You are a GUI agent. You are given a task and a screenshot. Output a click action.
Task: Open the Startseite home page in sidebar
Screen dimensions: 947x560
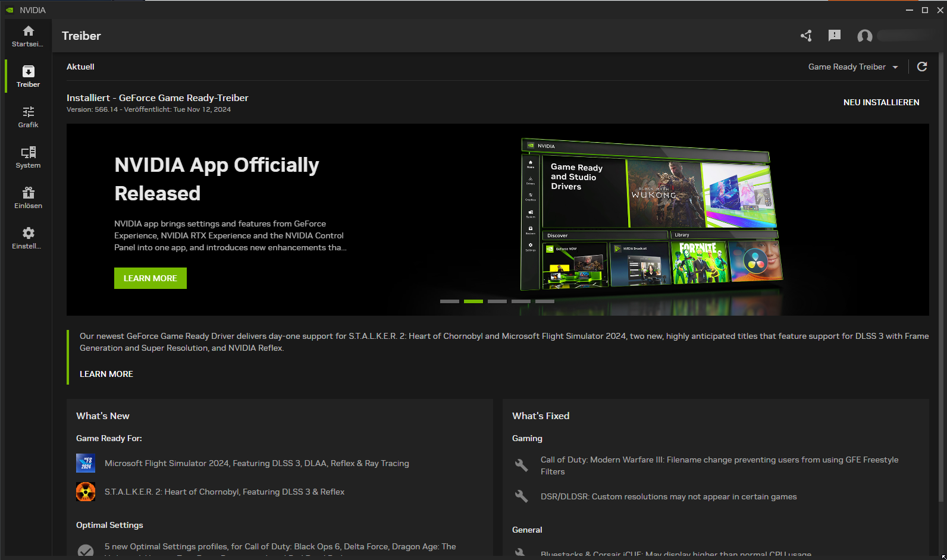coord(28,36)
